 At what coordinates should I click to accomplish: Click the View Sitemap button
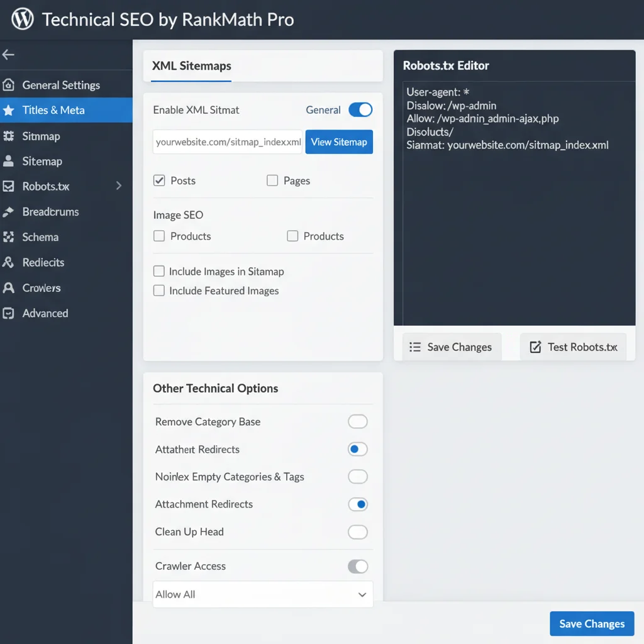pos(339,142)
